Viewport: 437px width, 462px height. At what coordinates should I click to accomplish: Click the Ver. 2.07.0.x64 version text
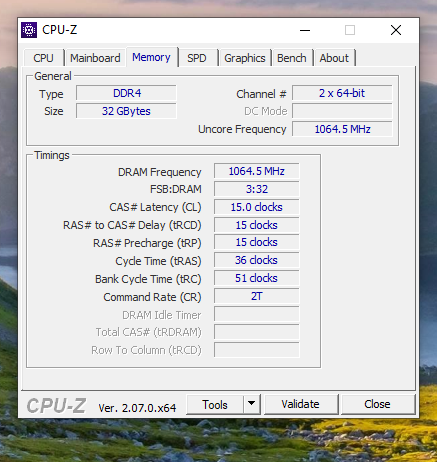coord(137,408)
